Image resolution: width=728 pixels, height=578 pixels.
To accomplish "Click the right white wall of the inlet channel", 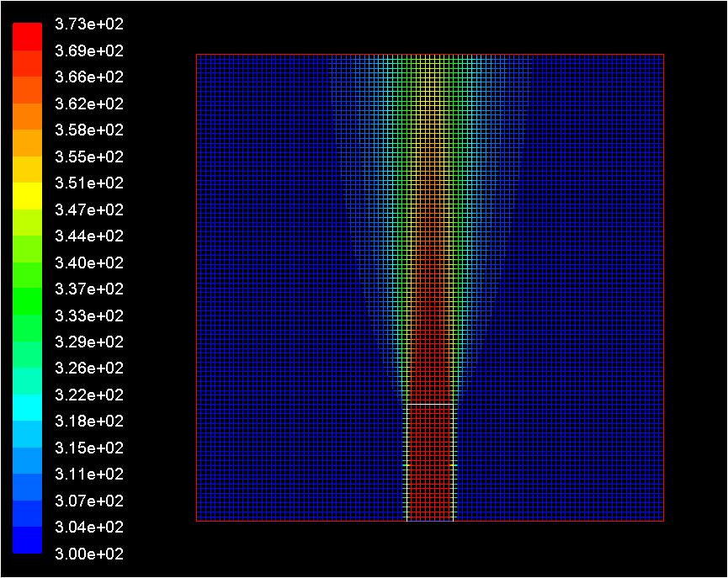I will tap(454, 463).
